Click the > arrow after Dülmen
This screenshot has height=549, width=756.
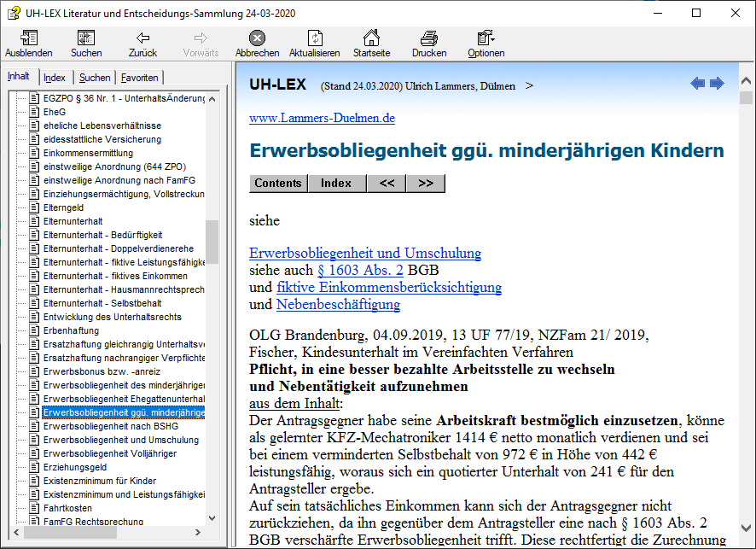click(x=529, y=86)
